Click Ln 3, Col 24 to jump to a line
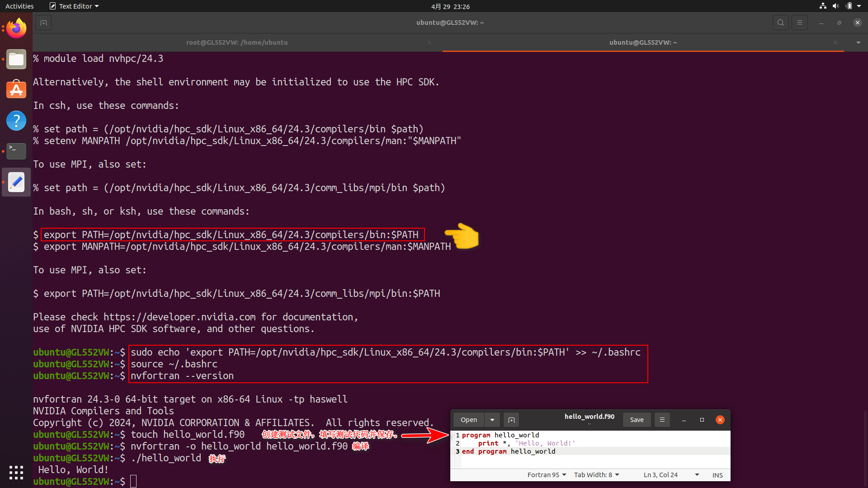The width and height of the screenshot is (868, 488). point(661,475)
